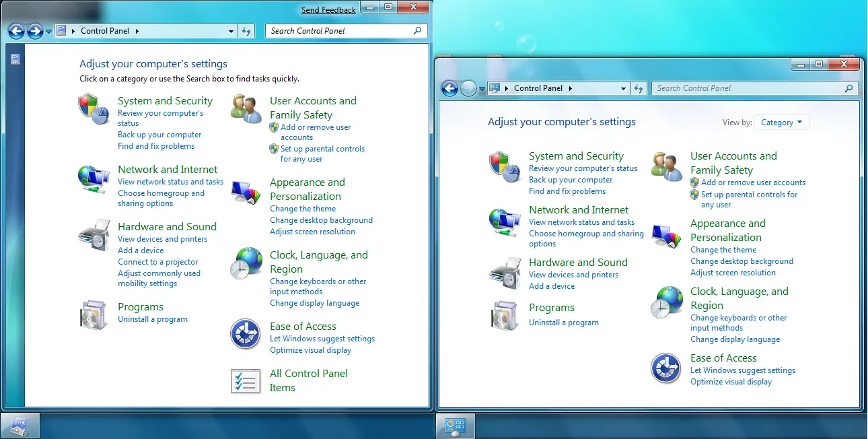The image size is (868, 439).
Task: Click Let Windows suggest settings in right window
Action: point(743,370)
